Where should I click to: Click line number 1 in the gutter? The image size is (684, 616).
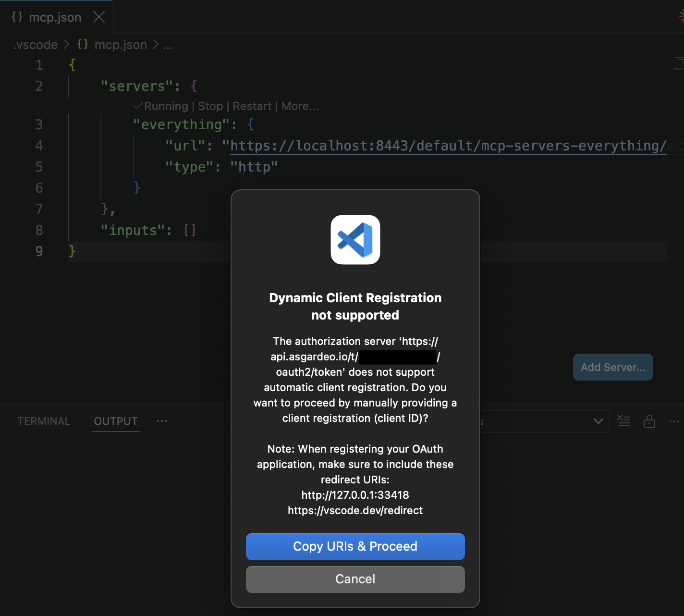(x=39, y=65)
